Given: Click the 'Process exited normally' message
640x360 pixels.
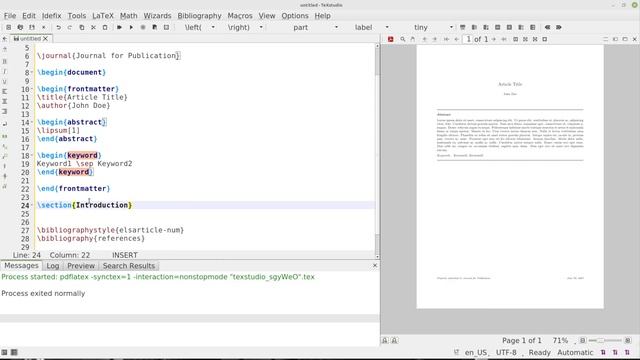Looking at the screenshot, I should pyautogui.click(x=43, y=293).
